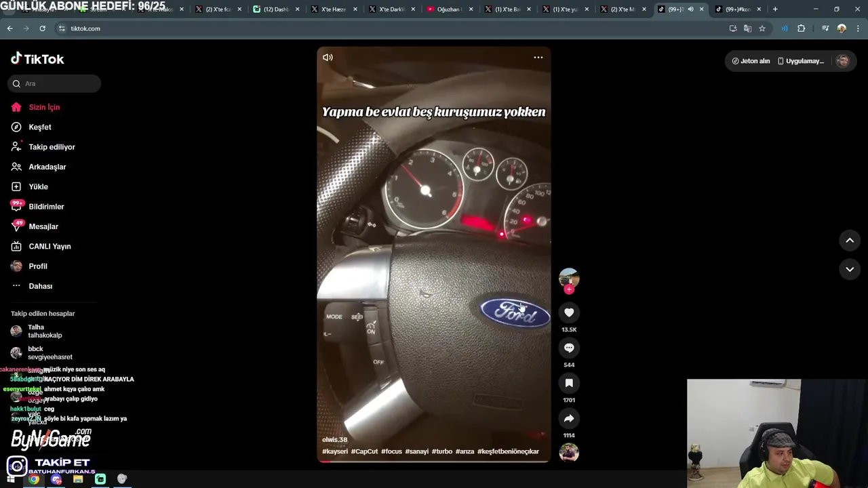The width and height of the screenshot is (868, 488).
Task: Click the TikTok logo
Action: [x=37, y=59]
